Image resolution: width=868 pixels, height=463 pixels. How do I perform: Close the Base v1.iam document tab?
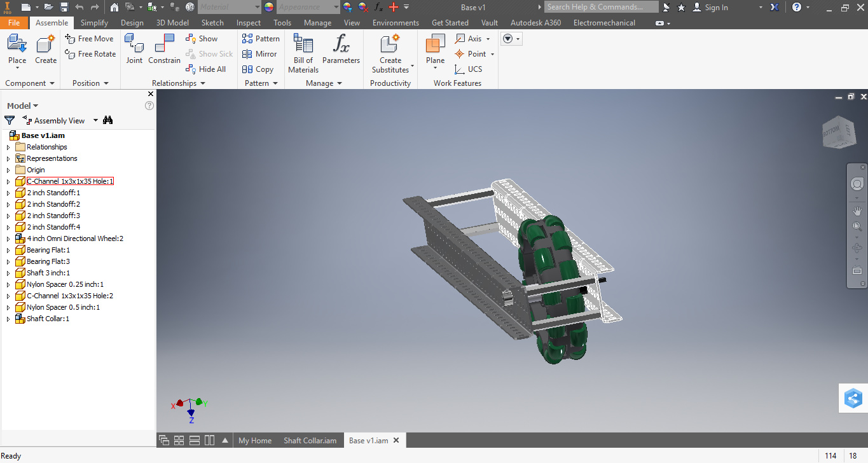coord(396,440)
